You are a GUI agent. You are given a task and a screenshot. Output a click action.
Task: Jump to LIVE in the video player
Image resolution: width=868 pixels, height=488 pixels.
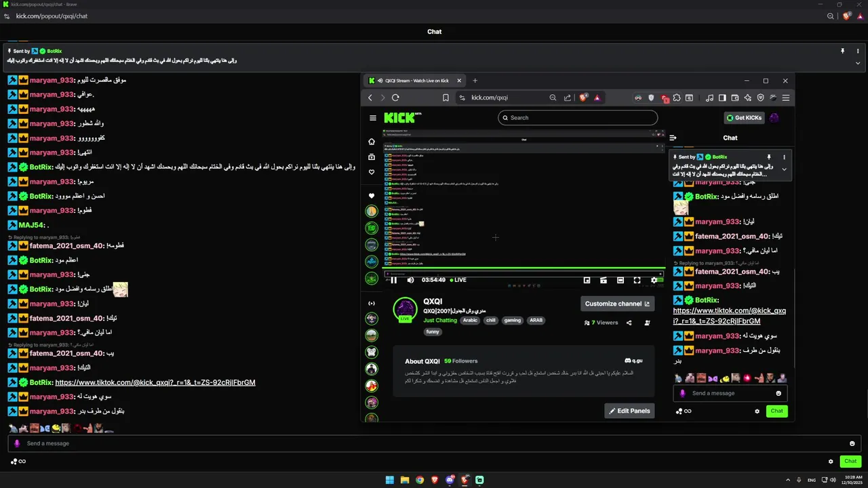pos(458,280)
